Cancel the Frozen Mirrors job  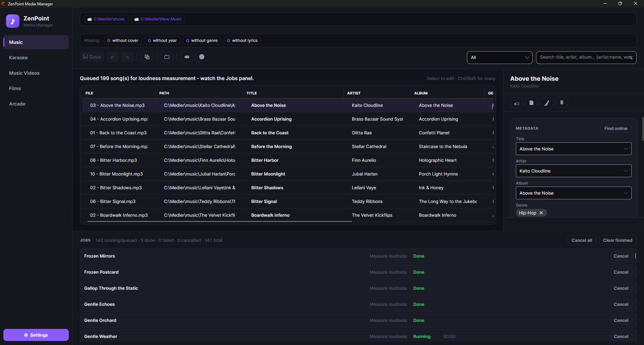pyautogui.click(x=621, y=256)
